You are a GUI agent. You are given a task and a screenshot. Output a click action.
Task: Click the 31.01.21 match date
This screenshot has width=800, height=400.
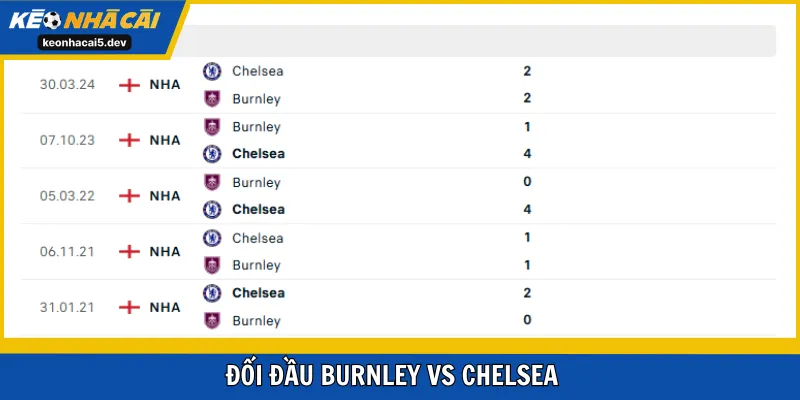(67, 307)
